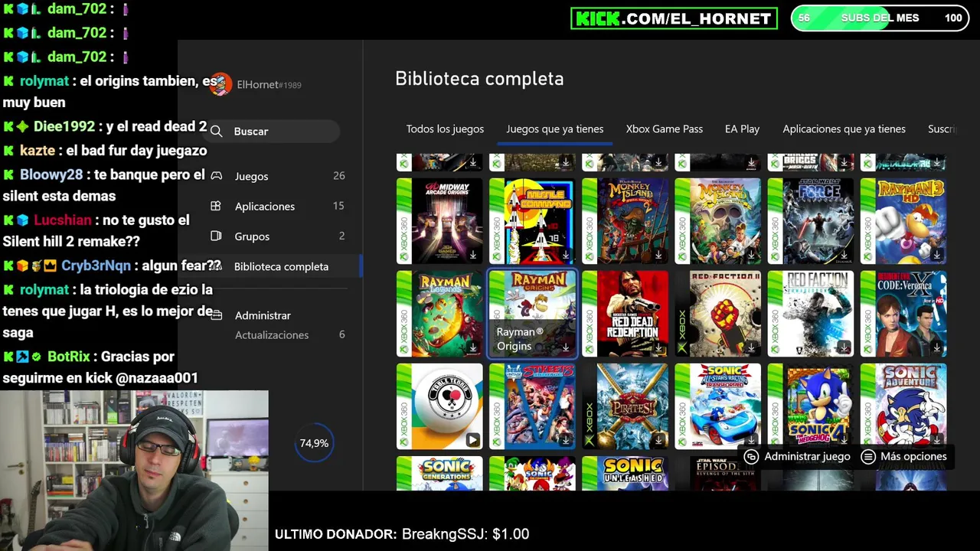Open highlighted Rayman Origins tile
This screenshot has width=980, height=551.
point(532,314)
